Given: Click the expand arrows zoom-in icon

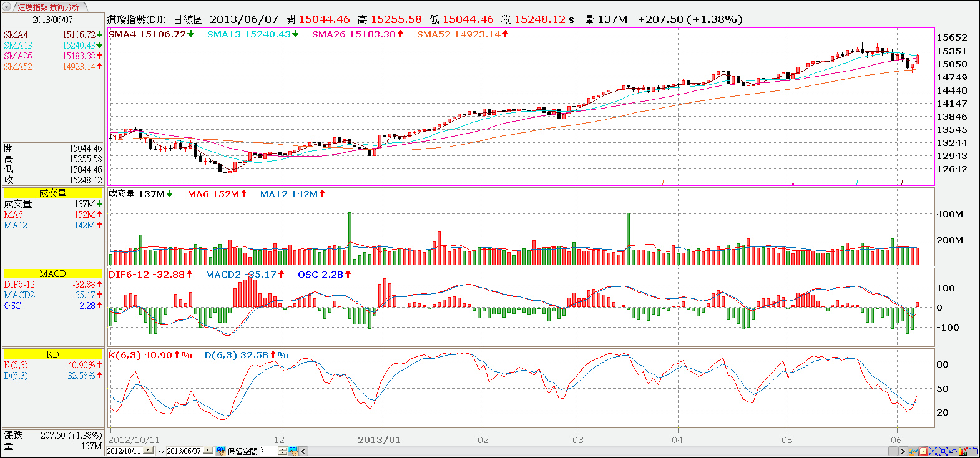Looking at the screenshot, I should (x=943, y=451).
